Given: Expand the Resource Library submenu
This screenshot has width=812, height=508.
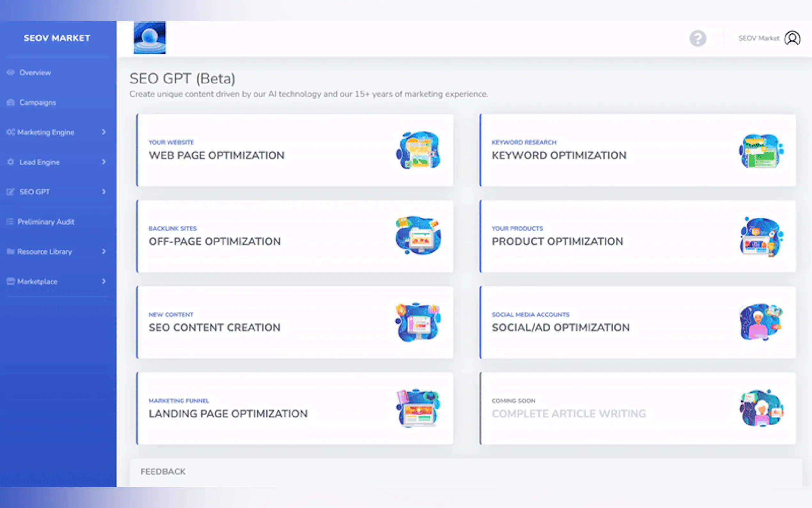Looking at the screenshot, I should pos(104,252).
